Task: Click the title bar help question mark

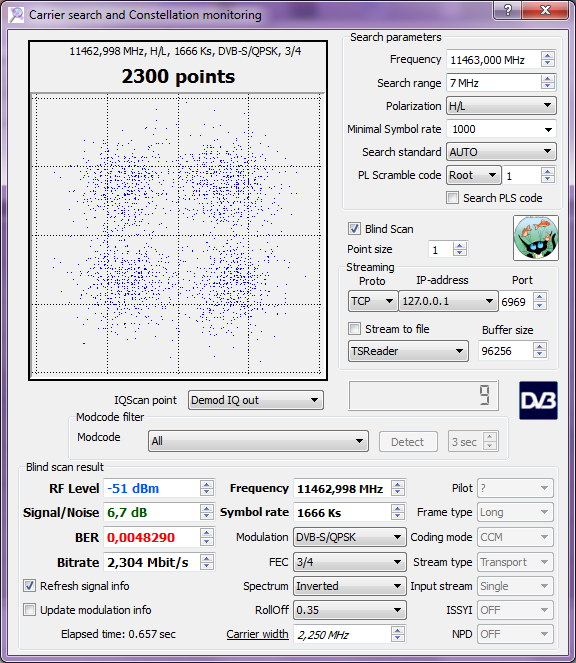Action: tap(507, 10)
